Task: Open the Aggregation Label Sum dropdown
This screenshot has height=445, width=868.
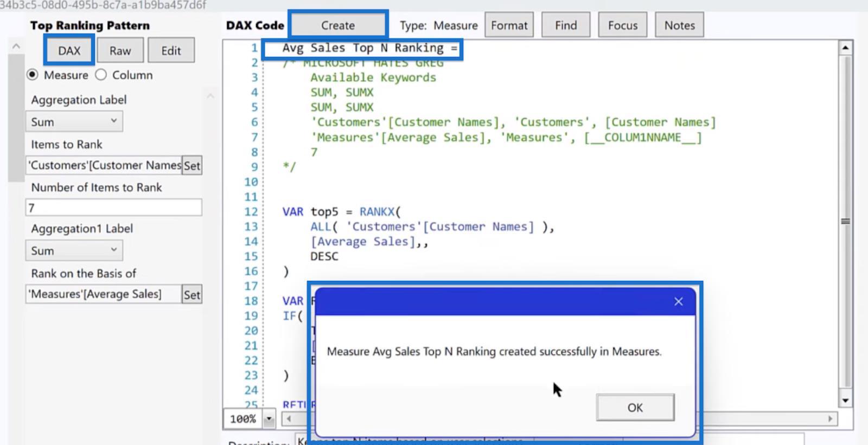Action: pyautogui.click(x=74, y=121)
